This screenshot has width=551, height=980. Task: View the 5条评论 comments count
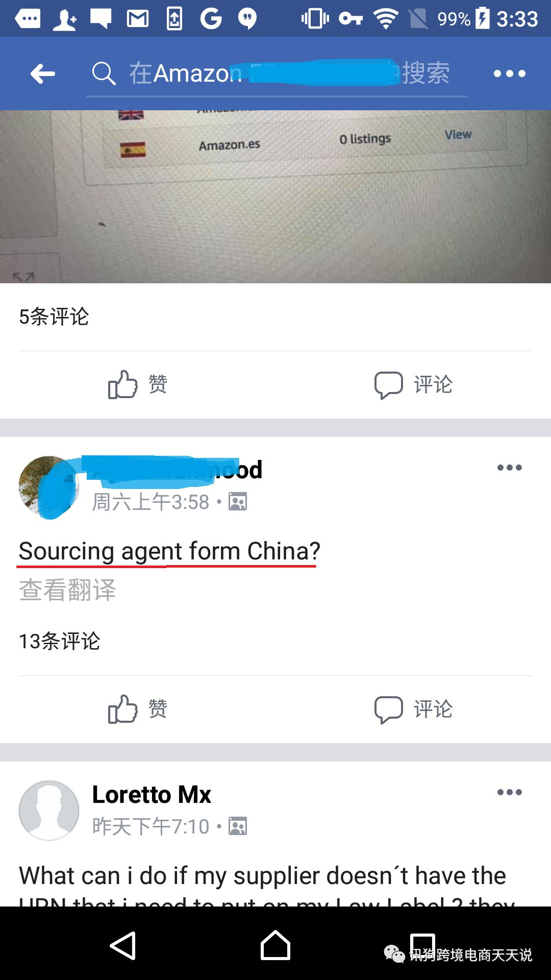(54, 316)
